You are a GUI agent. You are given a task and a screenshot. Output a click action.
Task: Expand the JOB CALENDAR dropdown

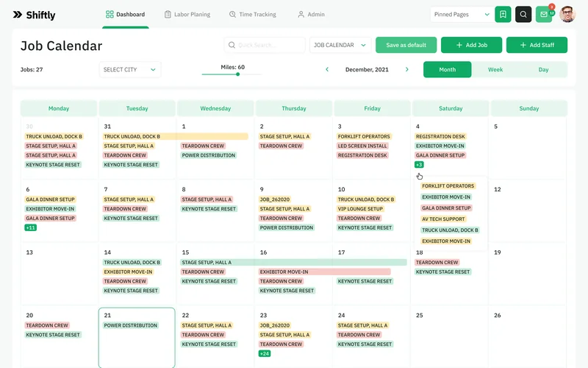tap(340, 45)
